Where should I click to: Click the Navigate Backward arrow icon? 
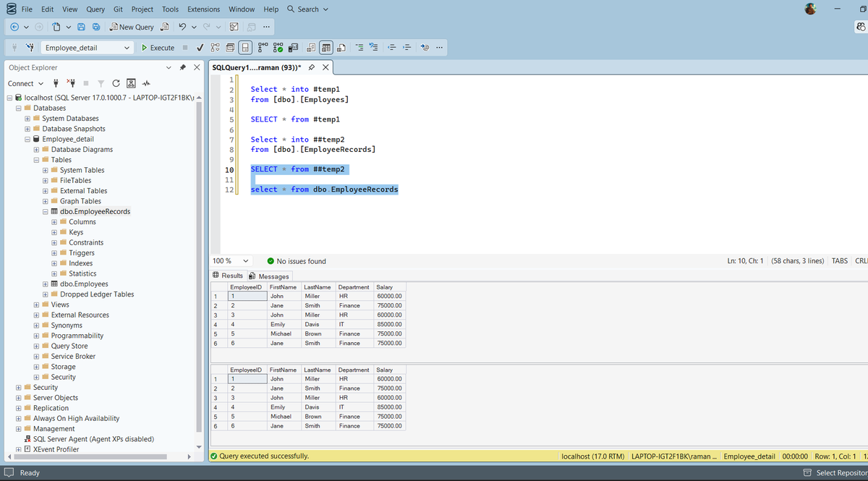click(14, 27)
